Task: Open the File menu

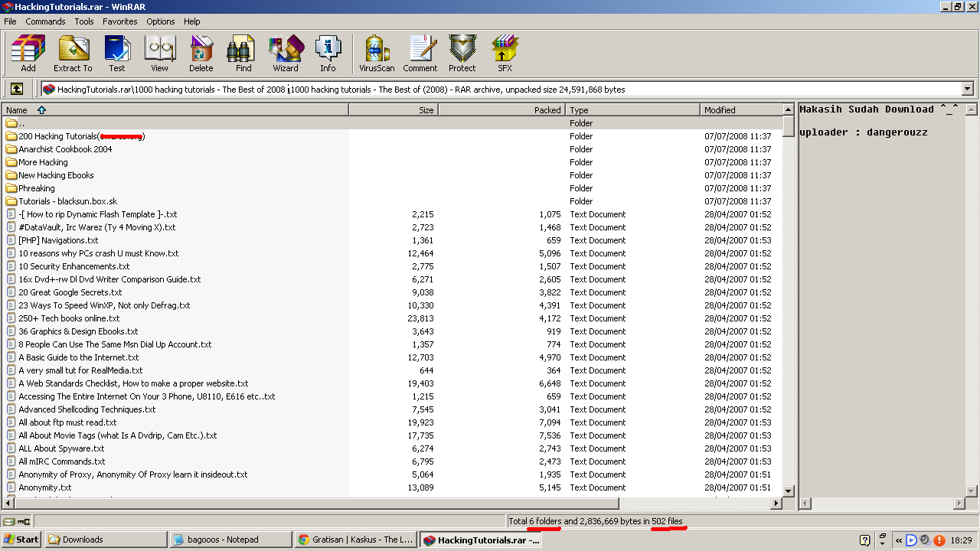Action: tap(10, 21)
